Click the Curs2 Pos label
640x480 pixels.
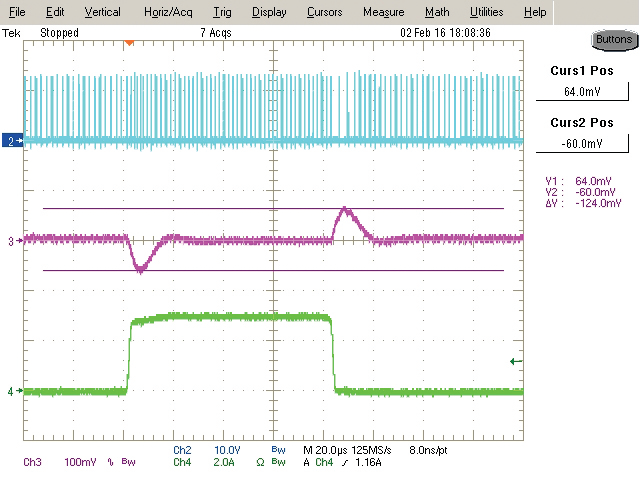tap(582, 122)
